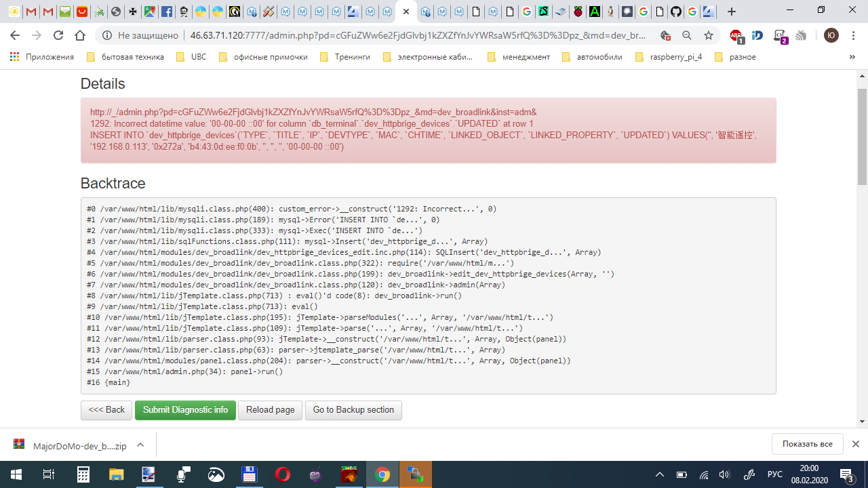868x488 pixels.
Task: Open the browser Home page icon
Action: [x=80, y=35]
